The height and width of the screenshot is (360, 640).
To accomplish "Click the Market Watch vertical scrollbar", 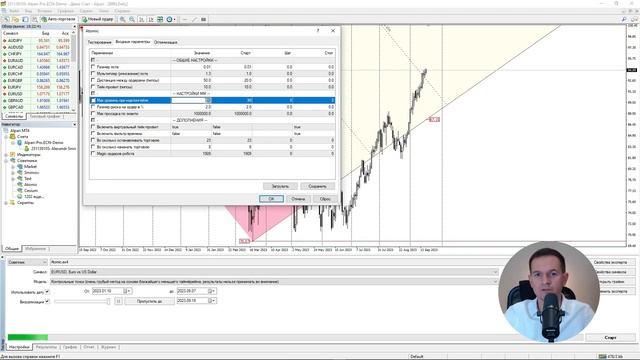I will click(74, 71).
